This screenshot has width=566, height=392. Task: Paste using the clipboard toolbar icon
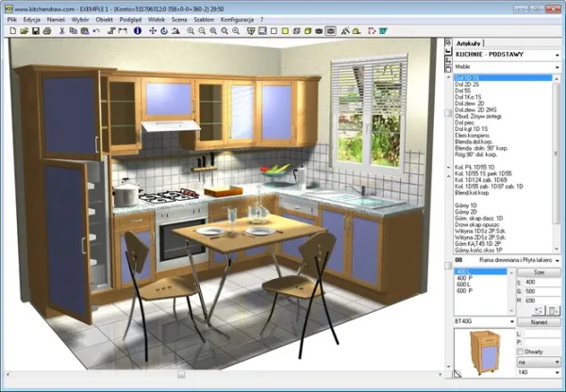click(x=85, y=31)
